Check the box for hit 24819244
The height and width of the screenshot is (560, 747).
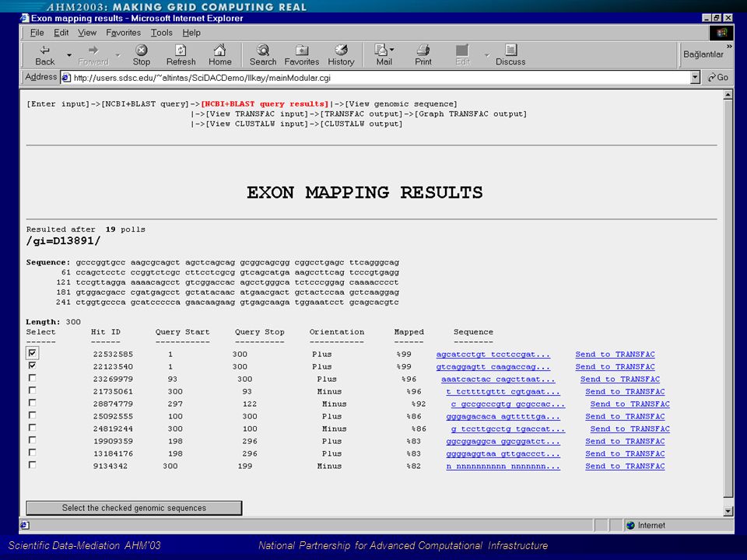pos(32,427)
